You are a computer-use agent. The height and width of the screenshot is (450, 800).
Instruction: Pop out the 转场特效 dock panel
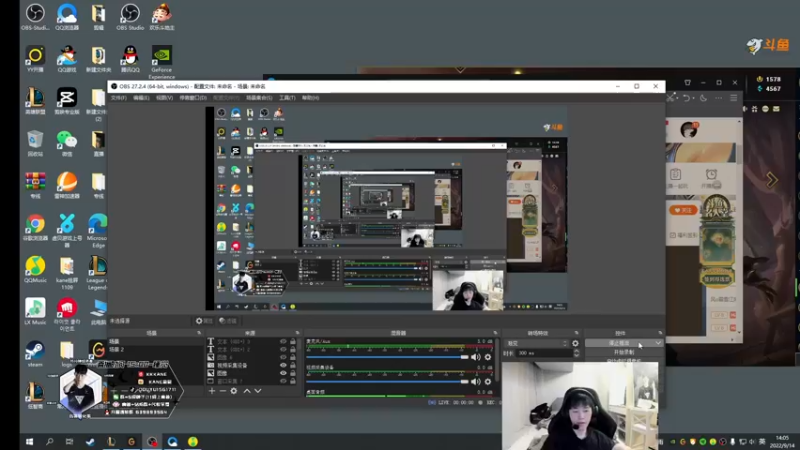click(577, 333)
